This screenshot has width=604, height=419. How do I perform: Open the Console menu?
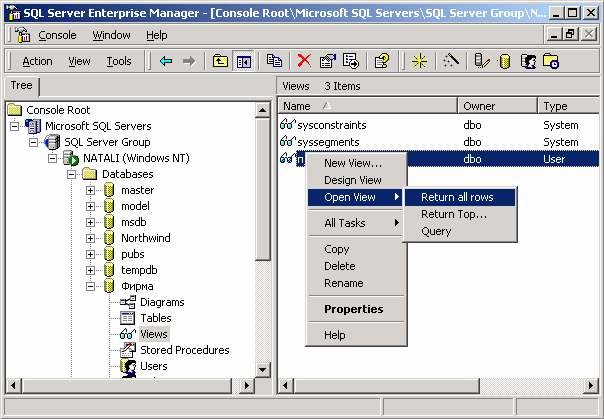tap(57, 35)
